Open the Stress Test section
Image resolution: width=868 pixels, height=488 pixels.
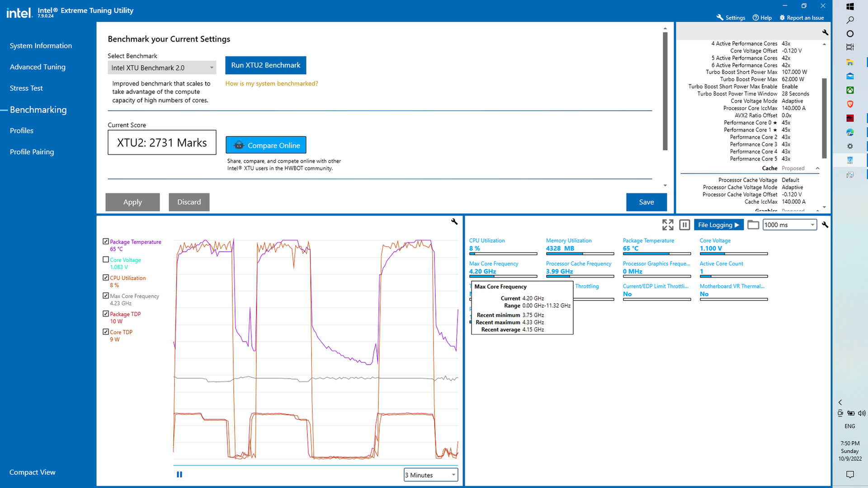[26, 88]
